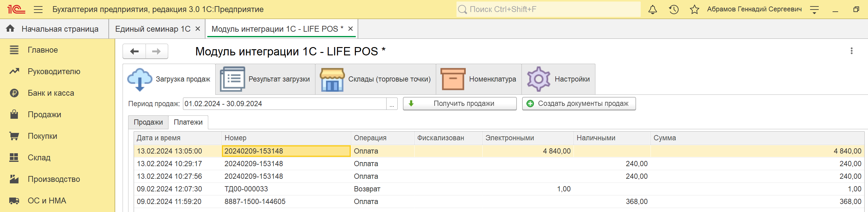
Task: Click the 1C logo icon
Action: (x=16, y=10)
